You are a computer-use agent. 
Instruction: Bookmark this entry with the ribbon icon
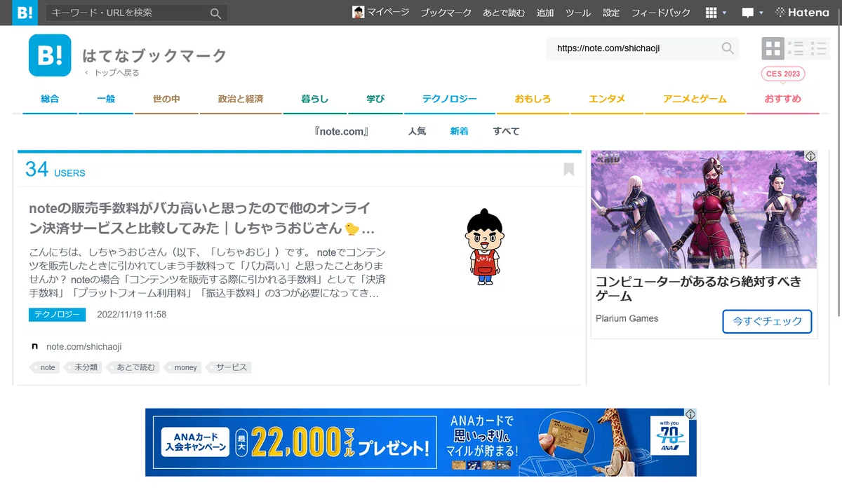(x=568, y=170)
